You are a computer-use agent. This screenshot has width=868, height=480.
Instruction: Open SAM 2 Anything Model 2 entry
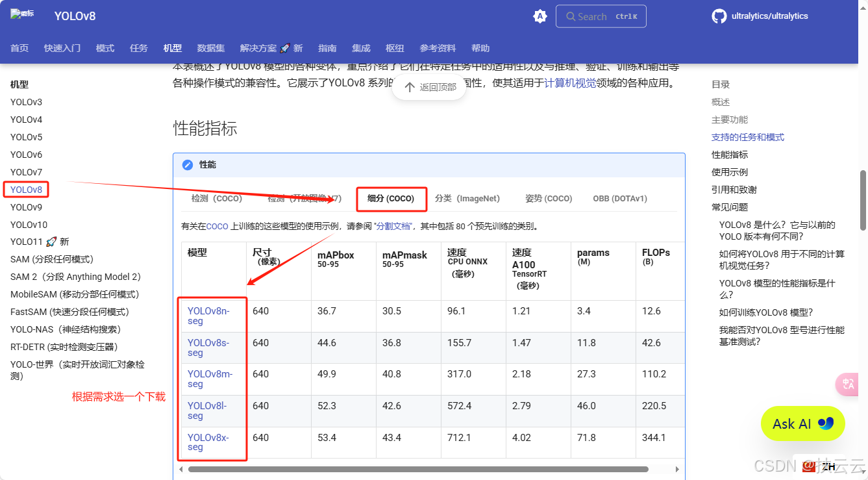pyautogui.click(x=75, y=277)
